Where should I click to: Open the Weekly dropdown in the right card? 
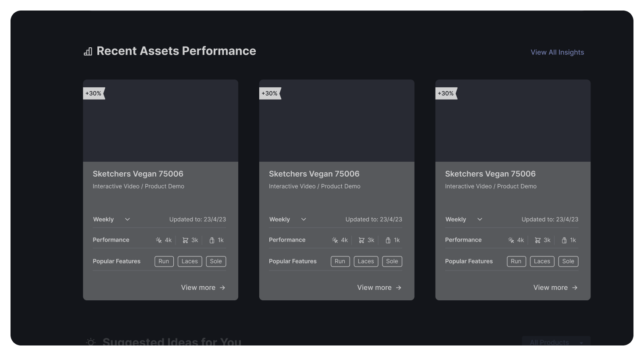pos(464,219)
